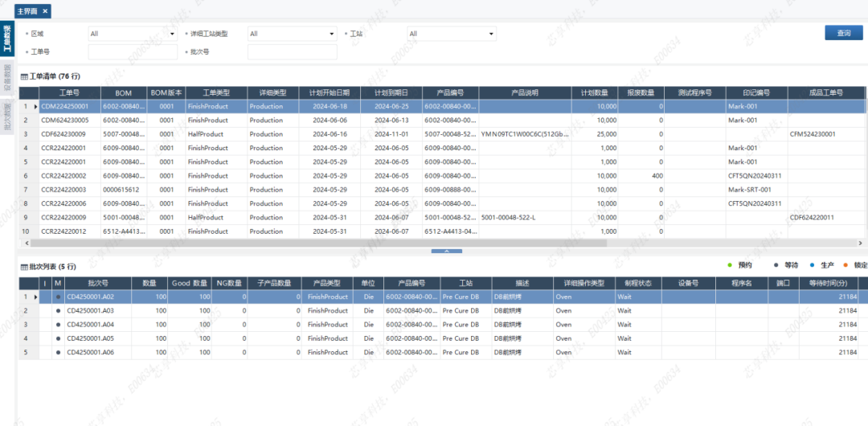Click the status dot for batch CD4250001.A02
This screenshot has width=868, height=426.
[x=58, y=297]
